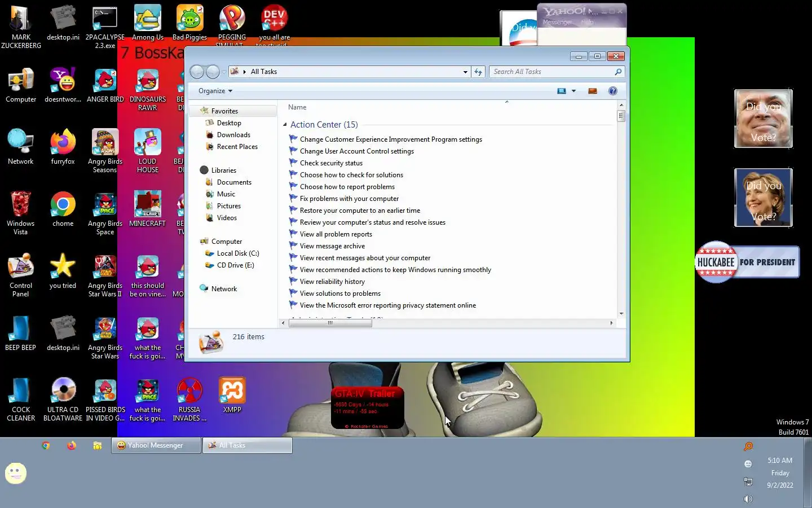
Task: Open MINECRAFT desktop icon
Action: [148, 210]
